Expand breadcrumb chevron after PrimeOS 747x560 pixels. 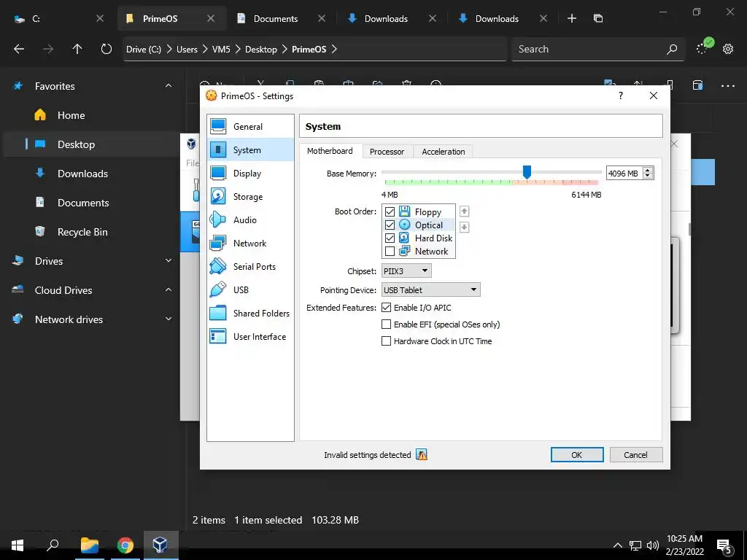pos(334,49)
